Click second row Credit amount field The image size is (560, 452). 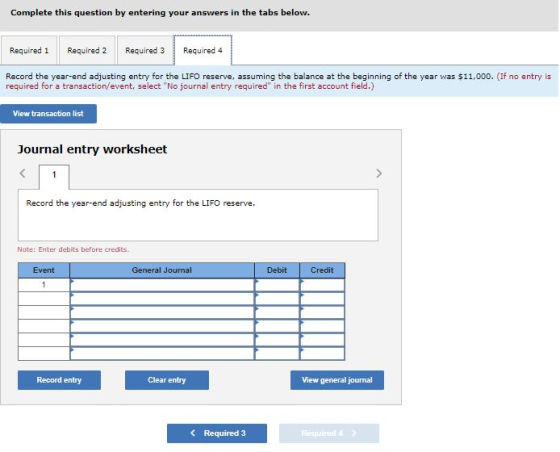322,298
